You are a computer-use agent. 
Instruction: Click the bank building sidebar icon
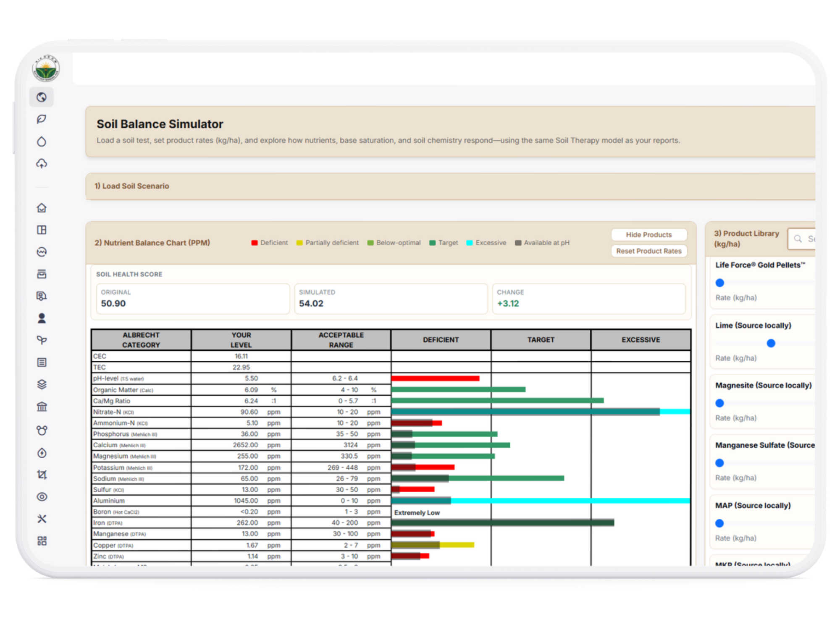[42, 407]
